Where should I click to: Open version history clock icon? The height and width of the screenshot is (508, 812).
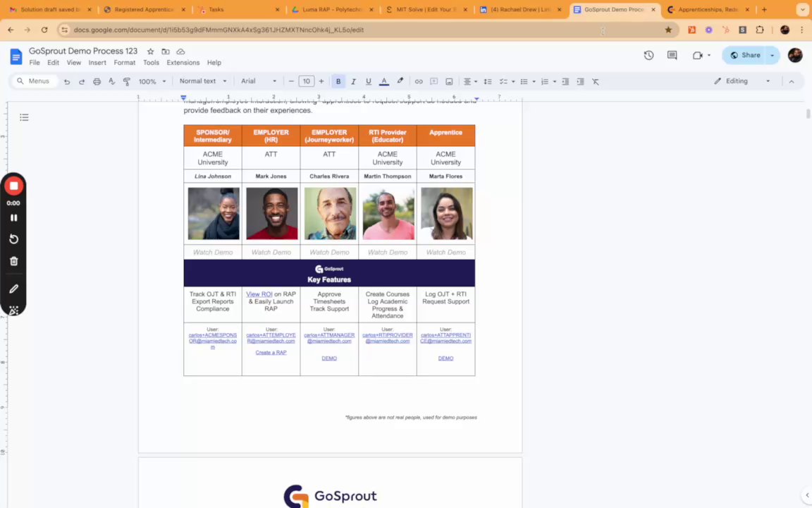(648, 56)
